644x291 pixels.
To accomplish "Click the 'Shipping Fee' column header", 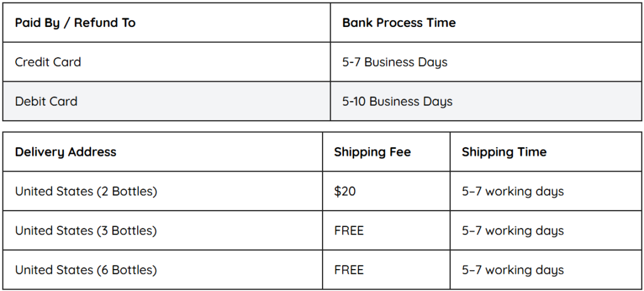I will pyautogui.click(x=386, y=152).
